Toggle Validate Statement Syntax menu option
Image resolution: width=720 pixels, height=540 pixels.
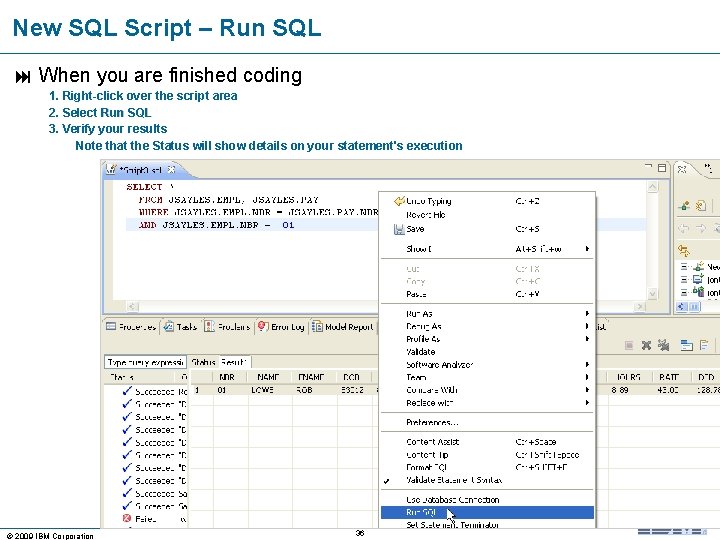[x=487, y=480]
